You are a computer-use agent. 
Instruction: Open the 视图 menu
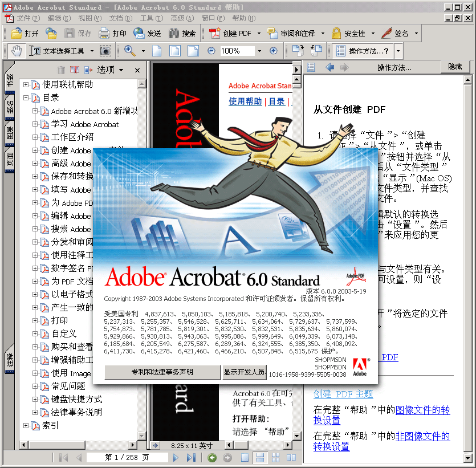click(90, 18)
